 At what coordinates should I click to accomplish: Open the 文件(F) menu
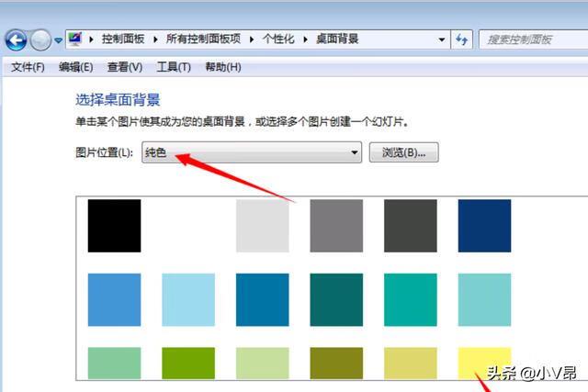[28, 67]
